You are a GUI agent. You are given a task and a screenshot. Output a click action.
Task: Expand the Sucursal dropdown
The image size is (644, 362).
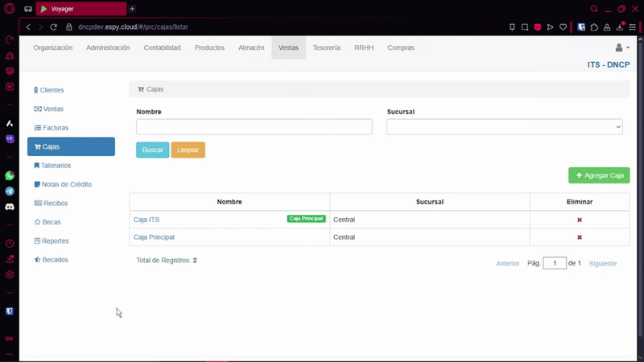tap(505, 127)
